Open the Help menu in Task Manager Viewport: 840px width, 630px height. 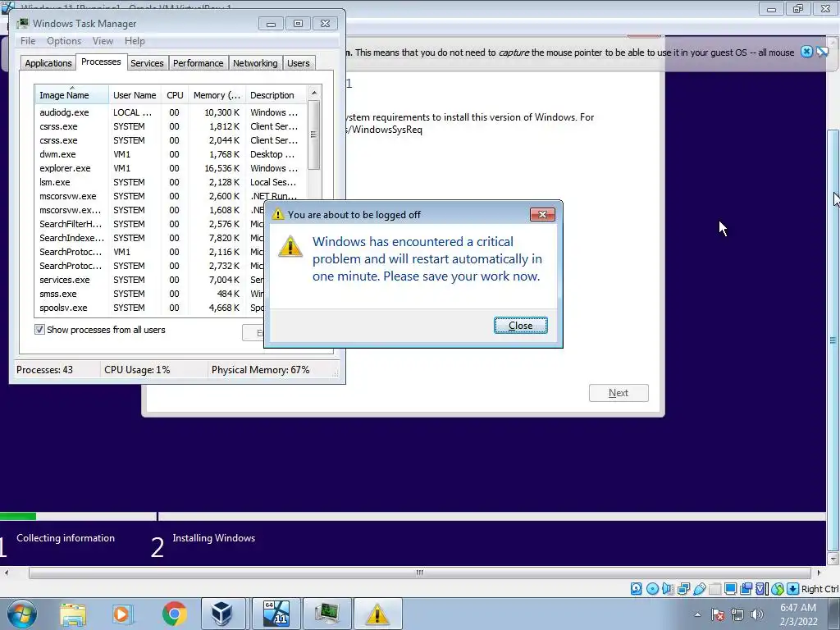click(135, 41)
